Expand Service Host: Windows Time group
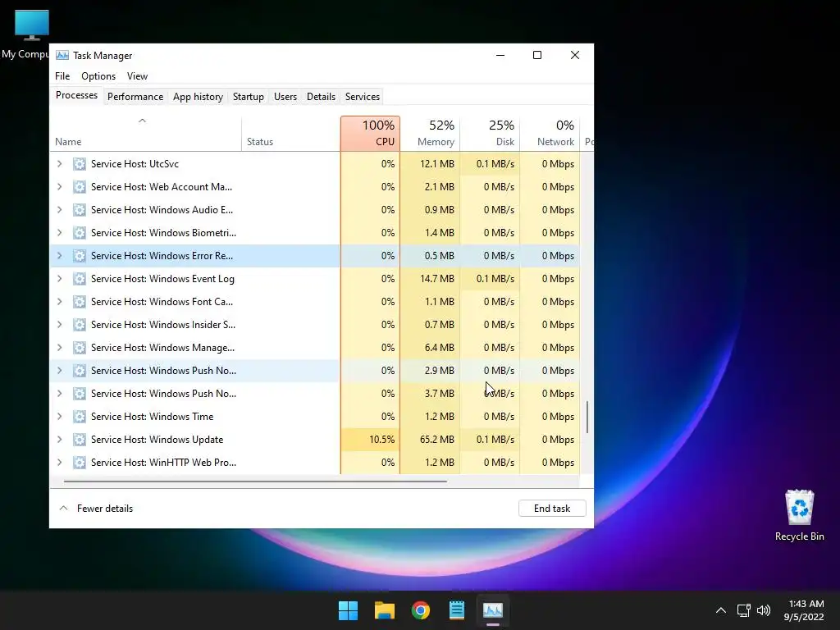The width and height of the screenshot is (840, 630). coord(59,417)
